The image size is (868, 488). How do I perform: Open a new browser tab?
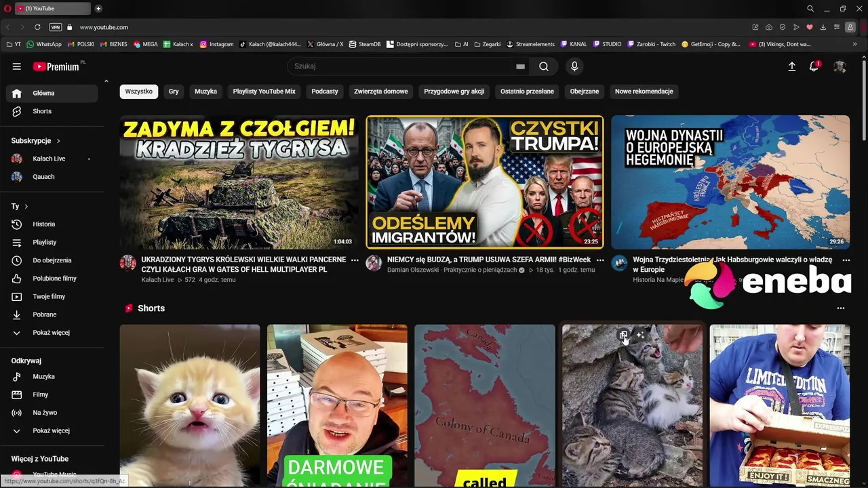[x=98, y=8]
